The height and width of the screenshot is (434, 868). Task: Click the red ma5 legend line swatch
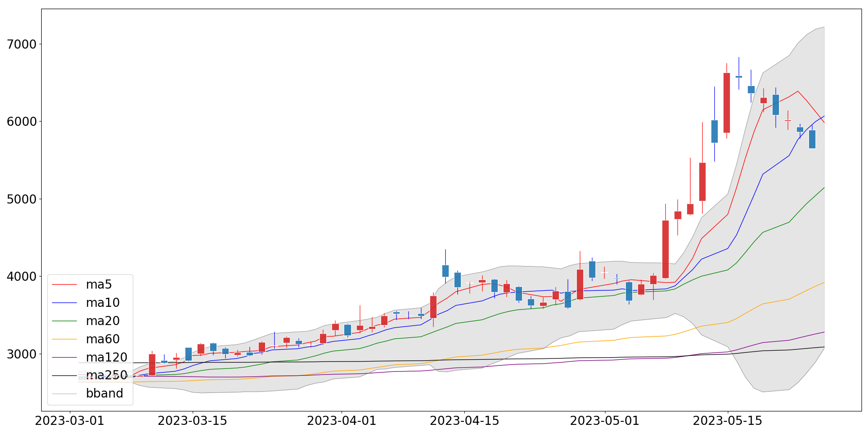pos(64,285)
